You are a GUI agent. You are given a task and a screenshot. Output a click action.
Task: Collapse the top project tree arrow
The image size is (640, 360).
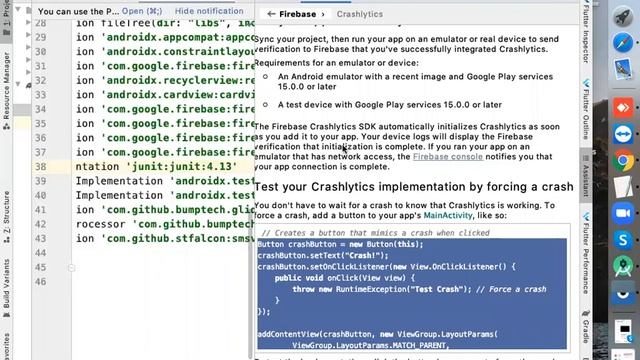[x=18, y=9]
